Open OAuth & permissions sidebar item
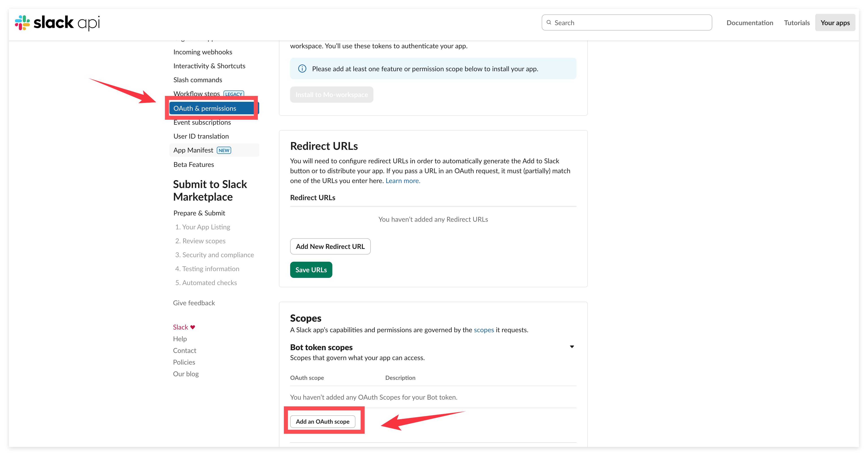 [205, 108]
